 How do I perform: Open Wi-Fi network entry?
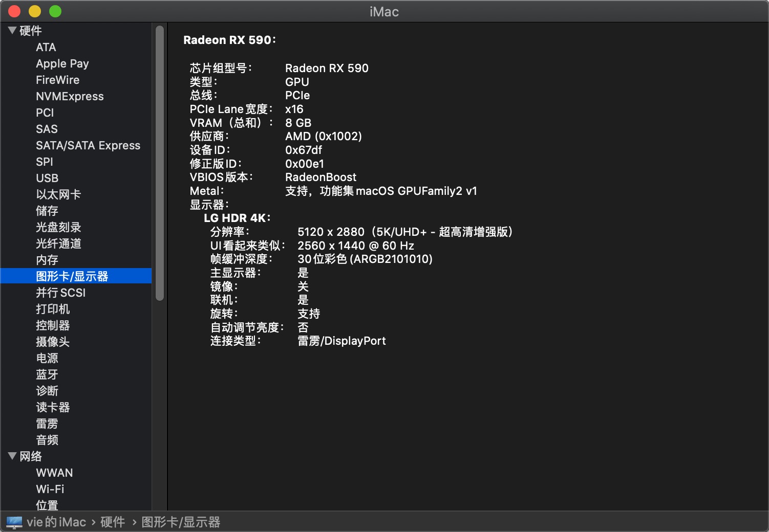(50, 489)
